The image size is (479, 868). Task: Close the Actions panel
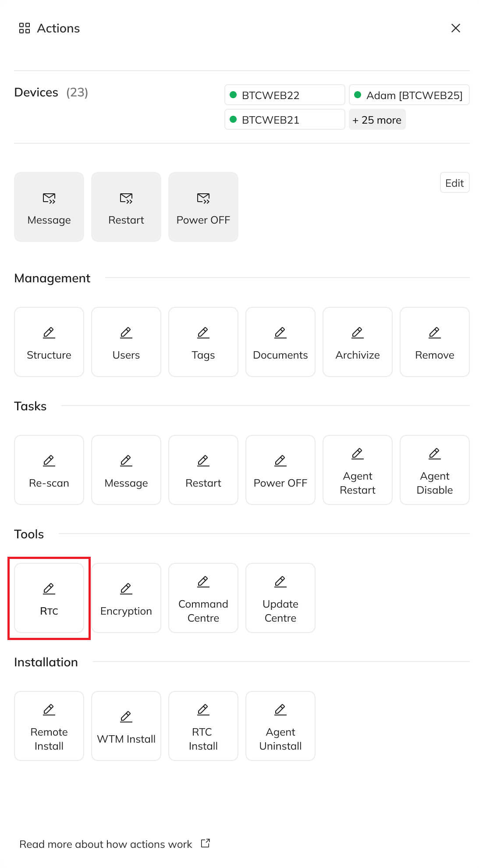pos(456,28)
